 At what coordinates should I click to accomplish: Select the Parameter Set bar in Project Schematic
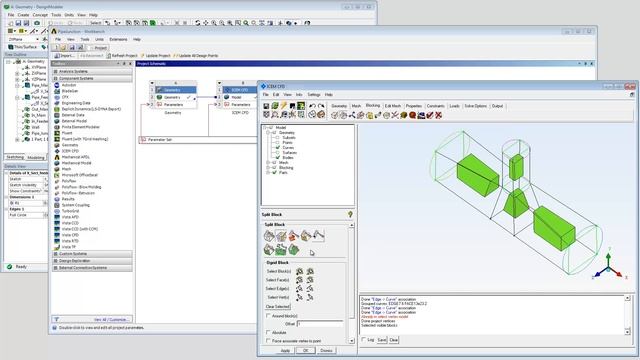pos(198,140)
